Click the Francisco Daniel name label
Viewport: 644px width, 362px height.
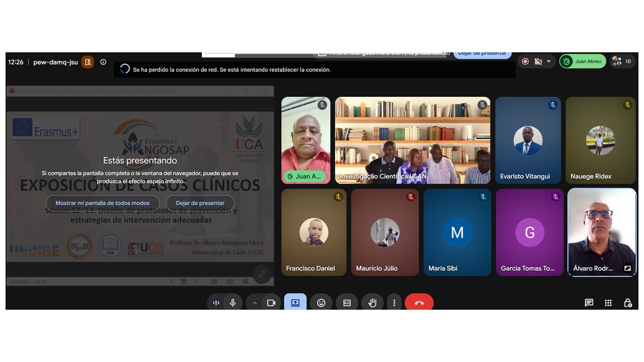[310, 268]
